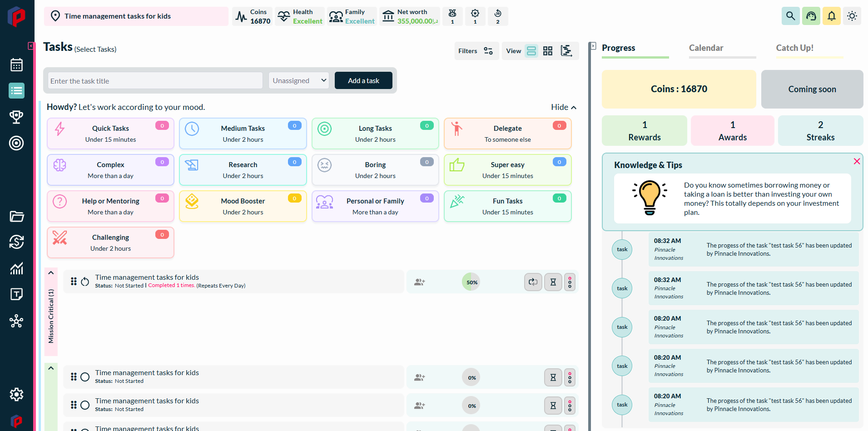
Task: Click the medal icon in top bar
Action: click(452, 16)
